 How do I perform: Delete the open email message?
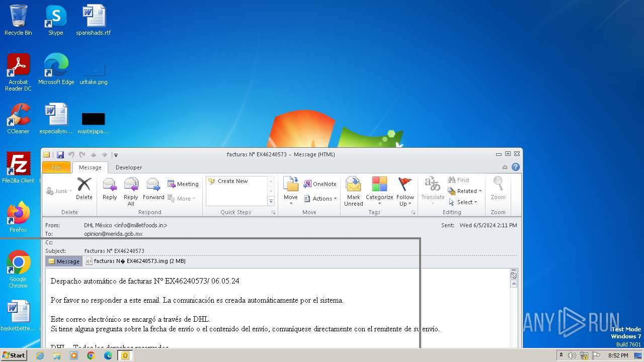click(x=84, y=189)
